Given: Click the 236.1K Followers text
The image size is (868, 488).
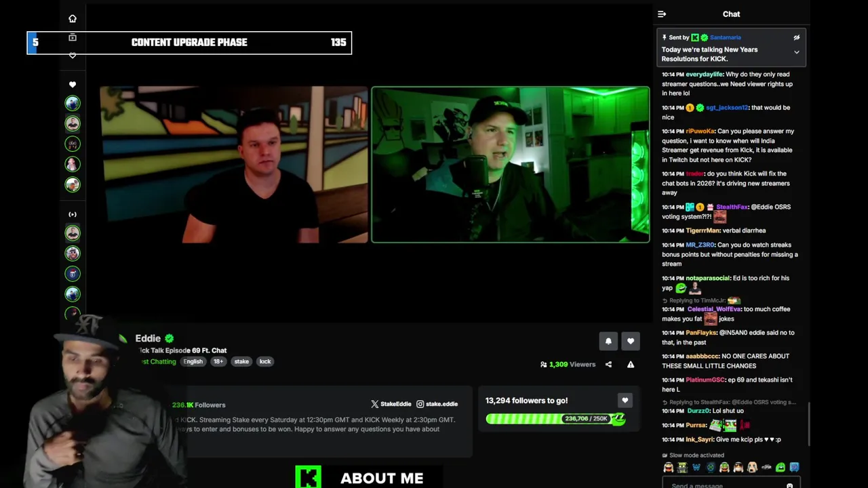Looking at the screenshot, I should point(199,405).
